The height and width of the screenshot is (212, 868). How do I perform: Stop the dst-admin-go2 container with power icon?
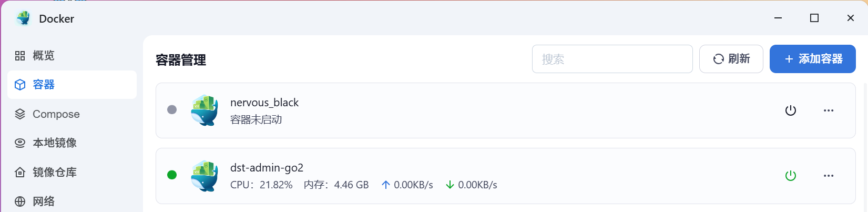790,176
